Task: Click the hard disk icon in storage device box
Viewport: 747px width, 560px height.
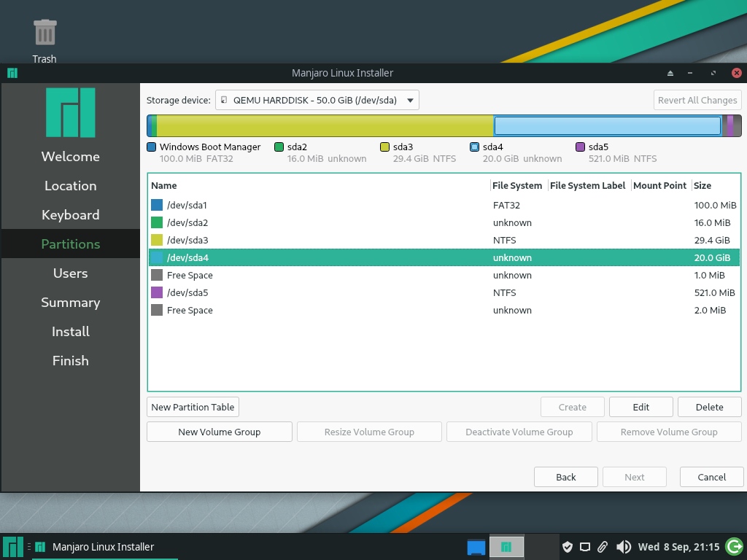Action: [x=224, y=100]
